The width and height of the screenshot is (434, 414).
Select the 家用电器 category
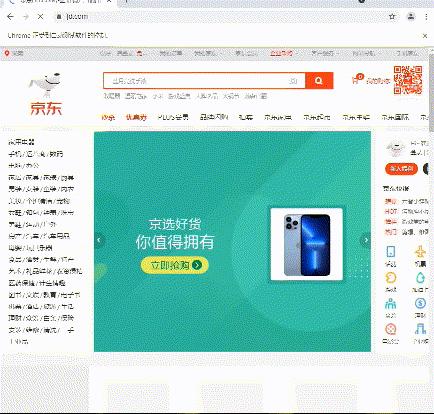coord(21,142)
